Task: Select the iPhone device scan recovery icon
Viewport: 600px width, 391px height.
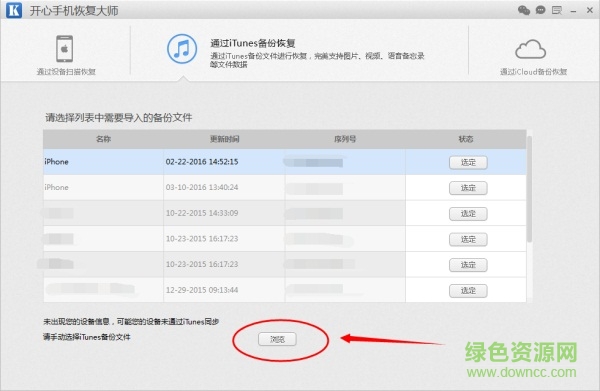Action: [x=65, y=49]
